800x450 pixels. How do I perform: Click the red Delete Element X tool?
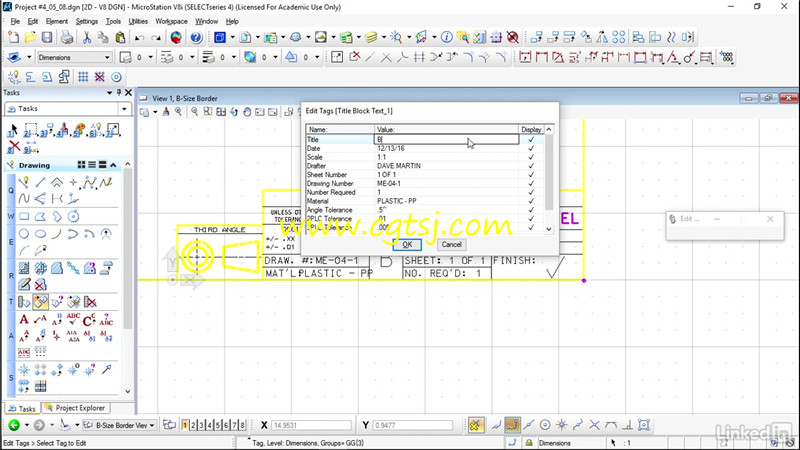click(x=14, y=146)
